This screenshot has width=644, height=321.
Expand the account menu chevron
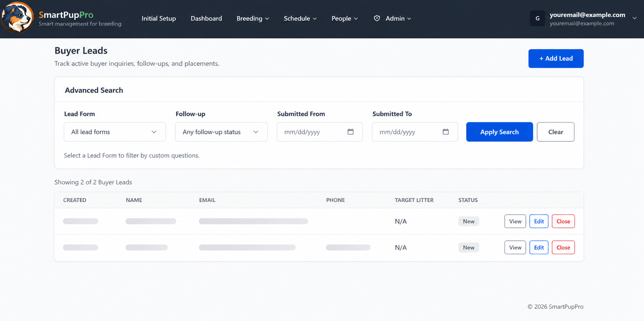coord(635,18)
